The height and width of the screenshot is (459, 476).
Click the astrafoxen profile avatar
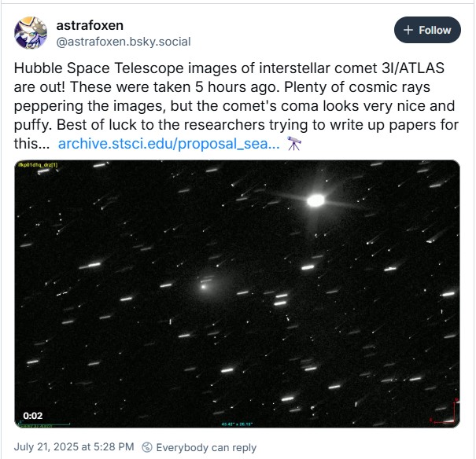click(31, 32)
